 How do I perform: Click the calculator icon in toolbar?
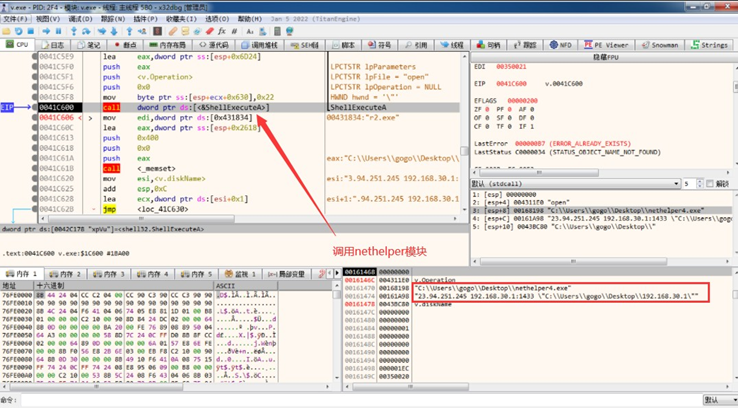coord(275,31)
